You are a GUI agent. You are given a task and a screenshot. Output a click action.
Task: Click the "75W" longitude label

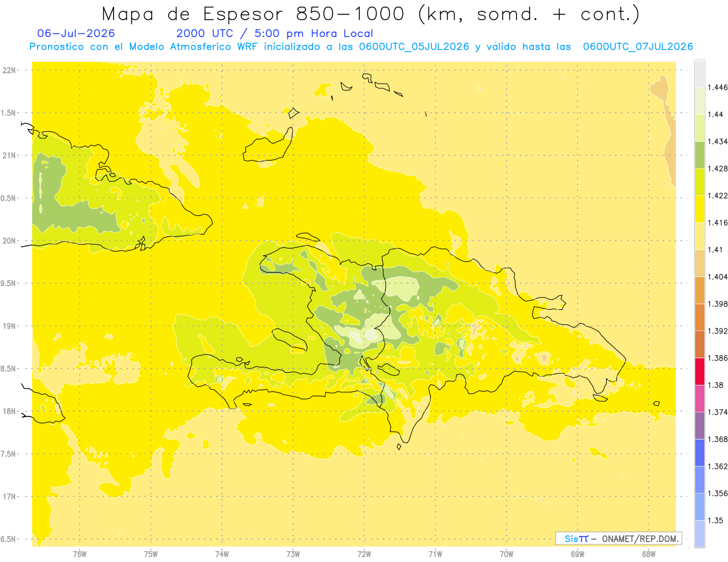151,554
